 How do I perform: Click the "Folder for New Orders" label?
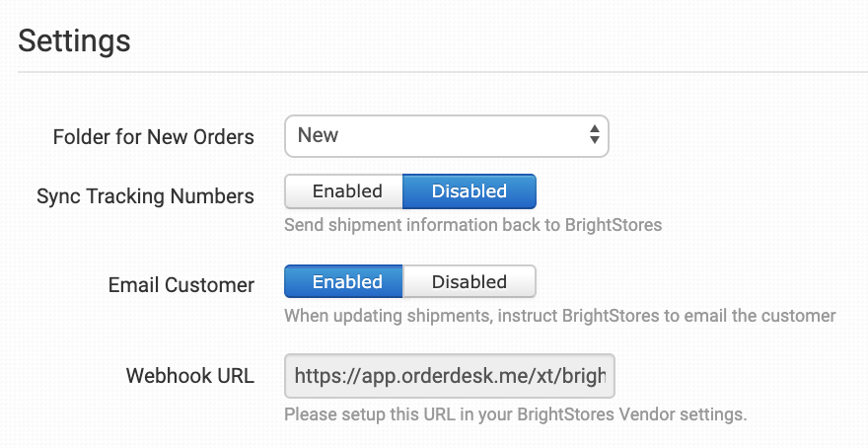(153, 137)
